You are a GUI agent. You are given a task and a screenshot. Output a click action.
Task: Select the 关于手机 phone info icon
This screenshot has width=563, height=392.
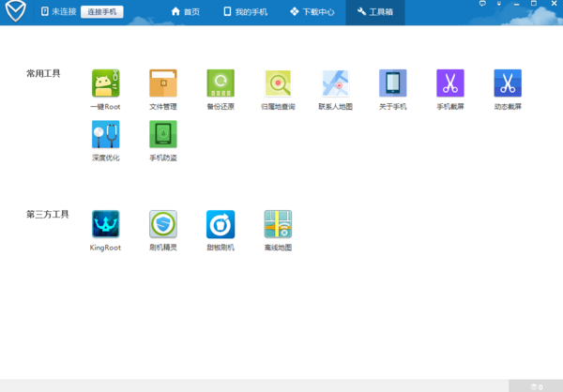(x=392, y=83)
